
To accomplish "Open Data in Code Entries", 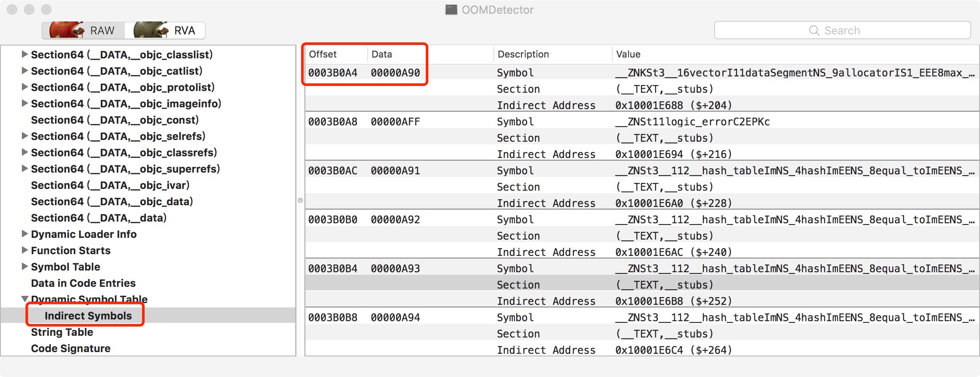I will click(x=83, y=283).
